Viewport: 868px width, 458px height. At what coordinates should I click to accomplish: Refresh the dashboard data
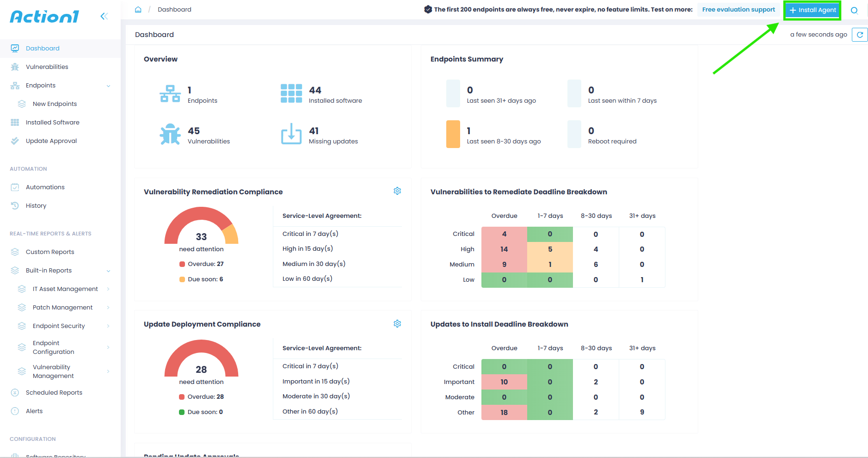(860, 35)
